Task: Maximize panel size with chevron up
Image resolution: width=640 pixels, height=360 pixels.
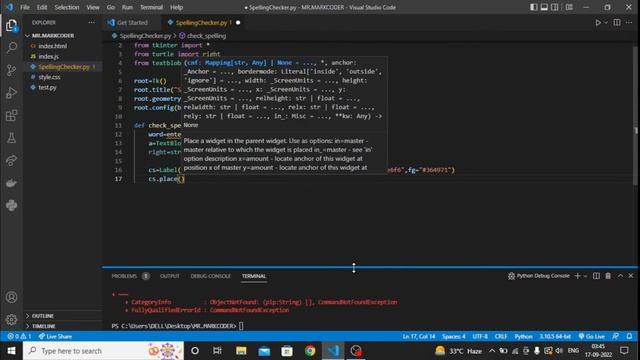Action: pyautogui.click(x=620, y=276)
